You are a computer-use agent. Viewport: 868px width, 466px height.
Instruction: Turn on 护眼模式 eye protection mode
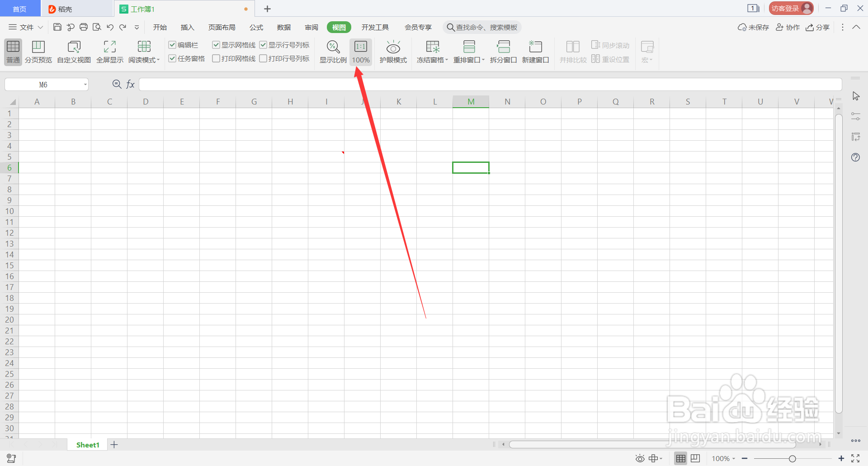point(393,52)
